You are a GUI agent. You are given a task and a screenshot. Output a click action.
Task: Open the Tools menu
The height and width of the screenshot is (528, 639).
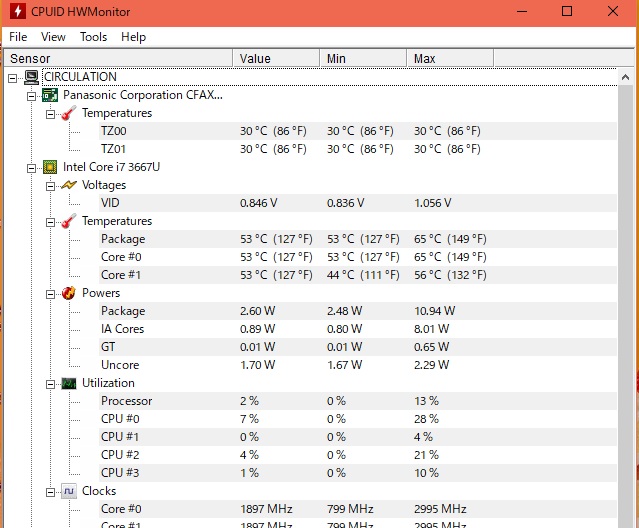93,37
